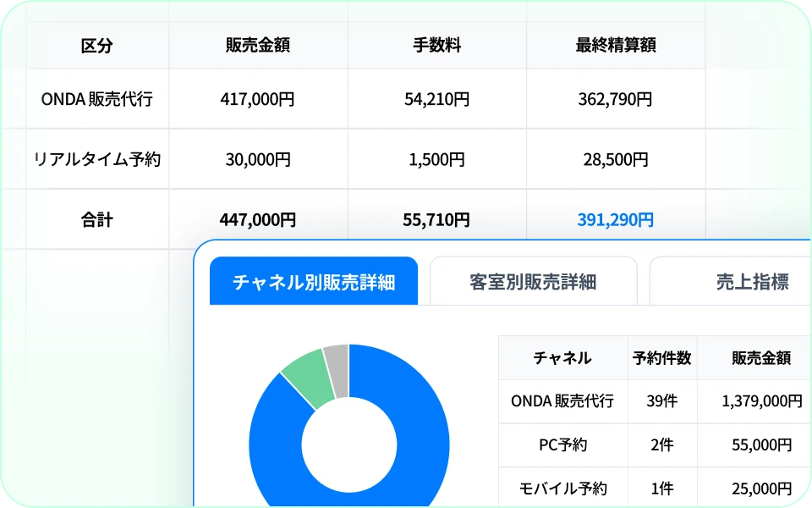
Task: Click the 417,000円 sales amount cell
Action: click(x=257, y=98)
